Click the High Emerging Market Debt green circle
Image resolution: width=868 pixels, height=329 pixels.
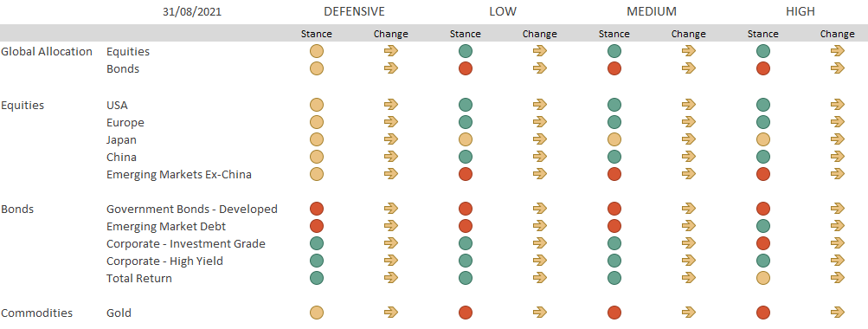click(762, 226)
